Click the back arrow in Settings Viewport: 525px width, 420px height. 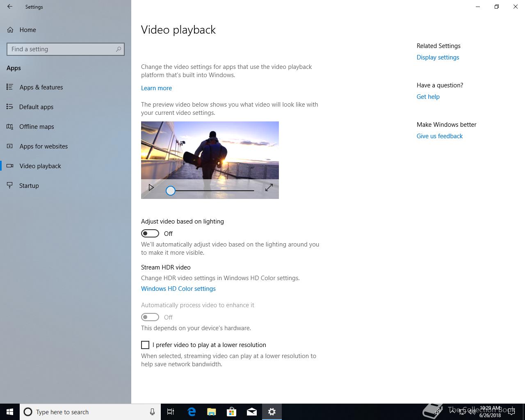pos(10,7)
